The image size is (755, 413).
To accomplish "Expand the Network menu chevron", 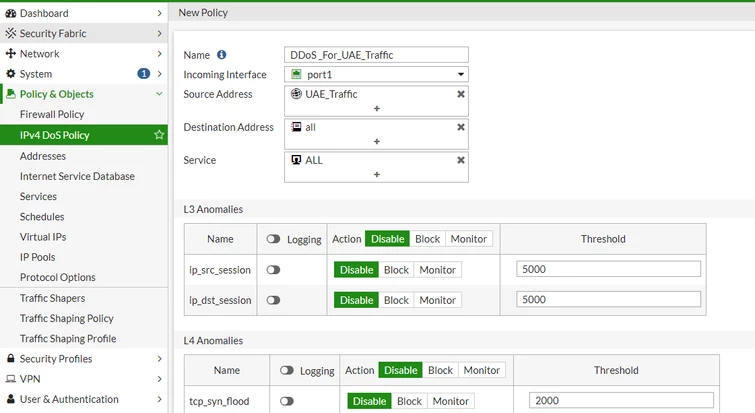I will [x=159, y=53].
